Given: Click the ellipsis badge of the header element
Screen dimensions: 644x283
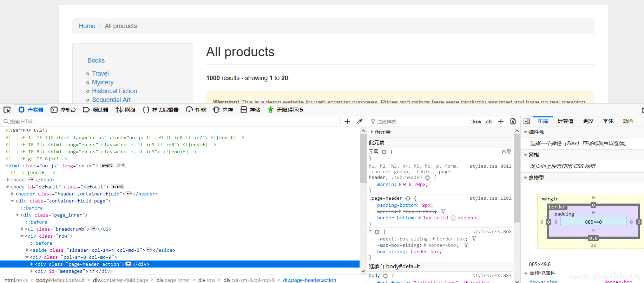Looking at the screenshot, I should (129, 194).
